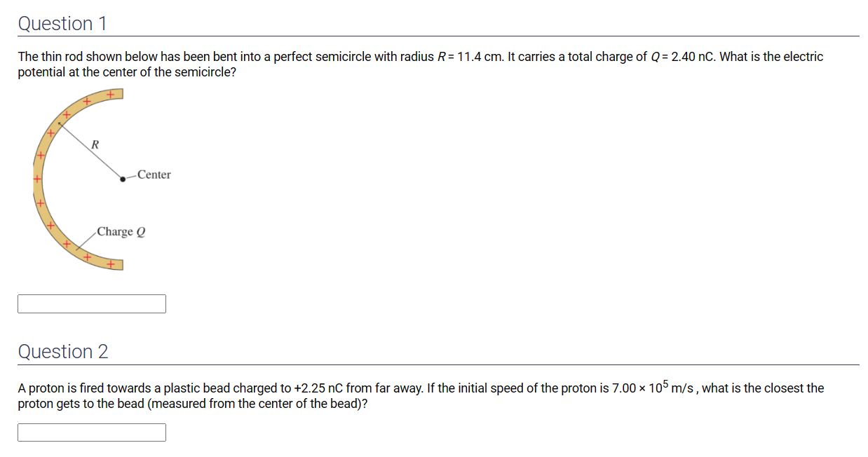The width and height of the screenshot is (868, 457).
Task: Click the Center label in the diagram
Action: pos(153,175)
